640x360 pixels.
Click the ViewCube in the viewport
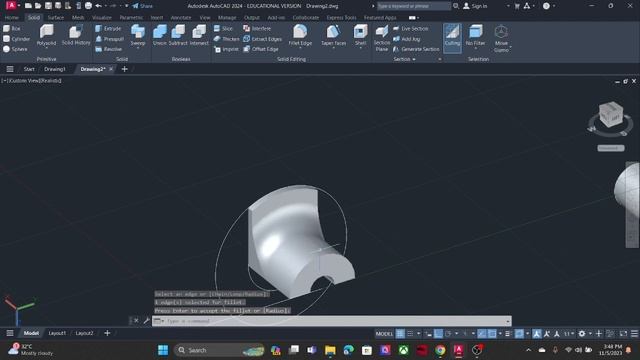coord(611,115)
